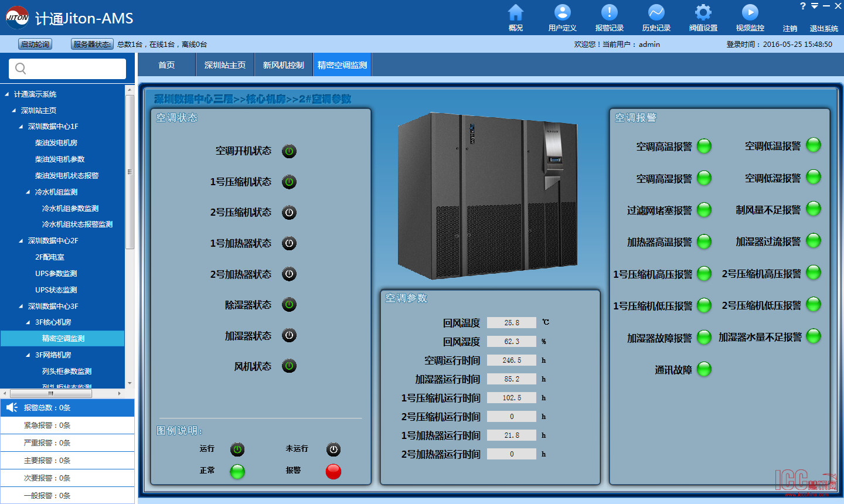Open 严重报警：0条 row
The height and width of the screenshot is (504, 844).
click(67, 443)
